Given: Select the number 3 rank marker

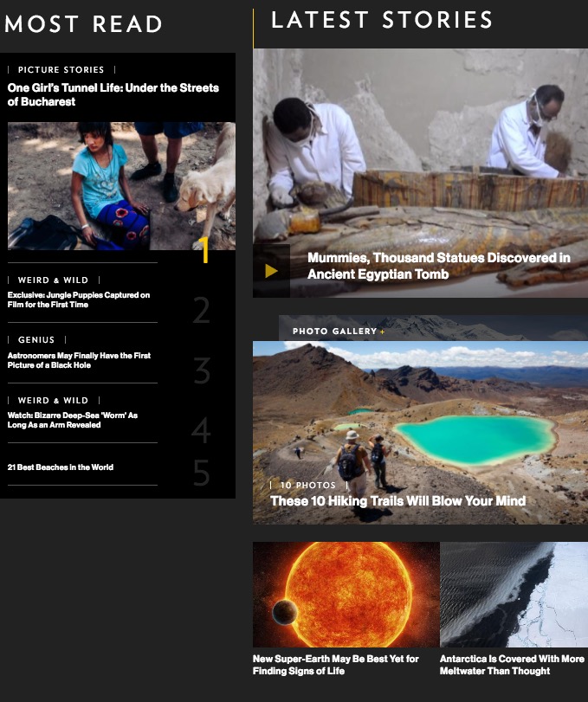Looking at the screenshot, I should [202, 370].
